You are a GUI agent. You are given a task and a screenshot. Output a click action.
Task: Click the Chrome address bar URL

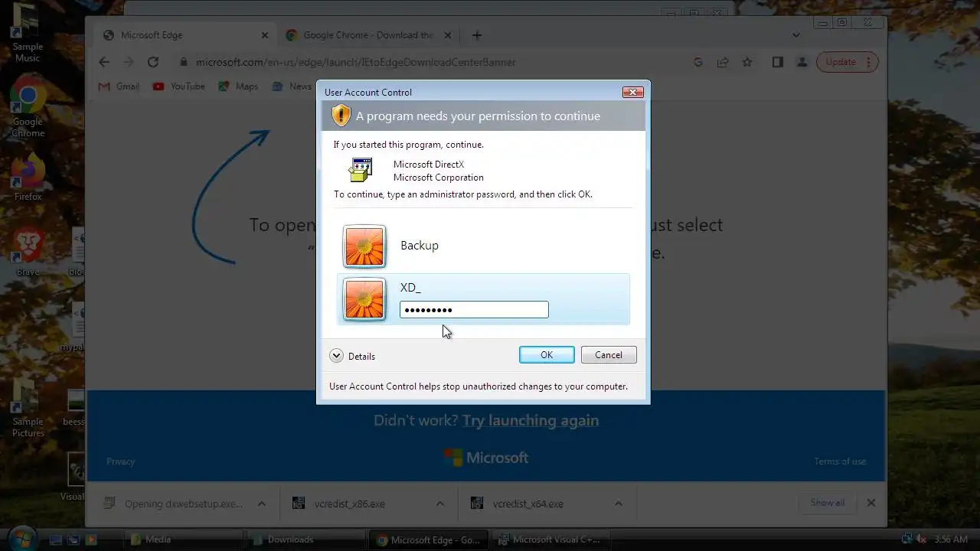click(x=355, y=62)
